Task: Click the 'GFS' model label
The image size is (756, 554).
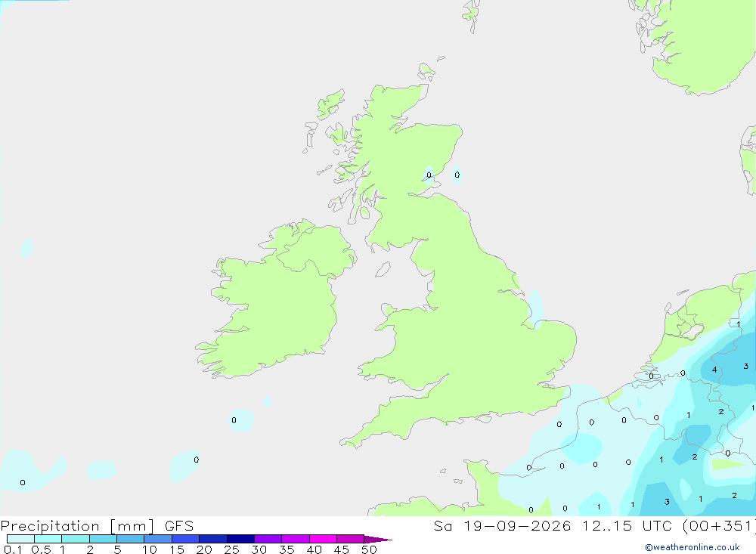Action: pos(179,526)
